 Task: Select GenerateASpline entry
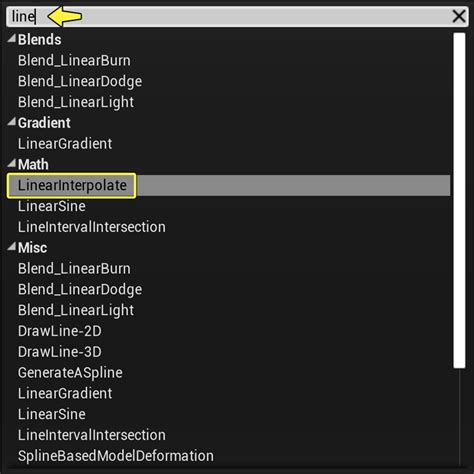point(70,373)
